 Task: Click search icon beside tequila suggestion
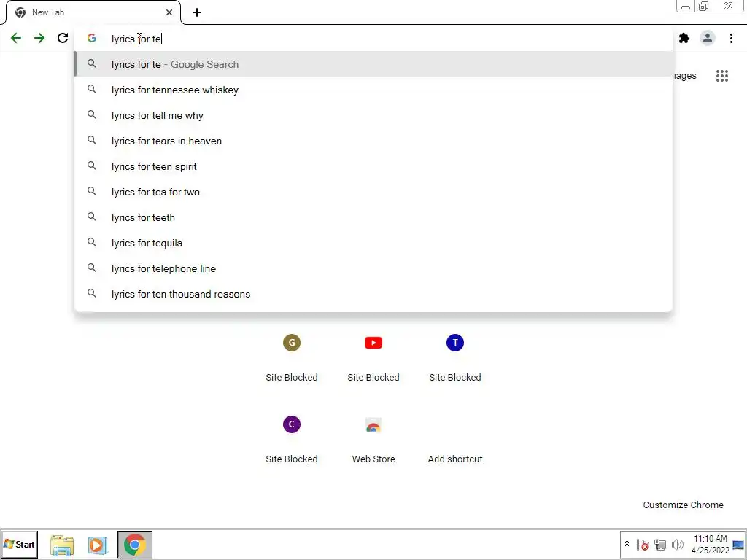point(92,242)
